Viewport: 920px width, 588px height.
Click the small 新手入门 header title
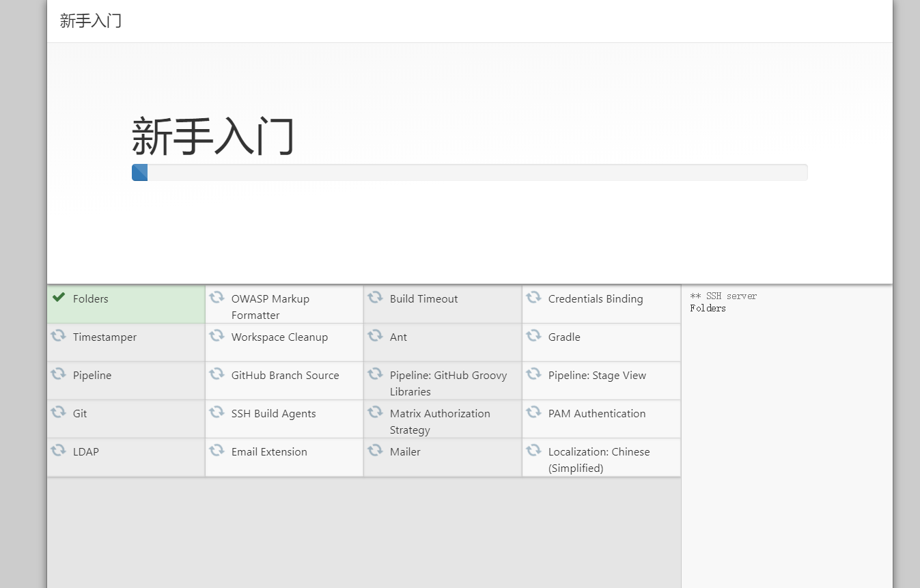pyautogui.click(x=91, y=20)
